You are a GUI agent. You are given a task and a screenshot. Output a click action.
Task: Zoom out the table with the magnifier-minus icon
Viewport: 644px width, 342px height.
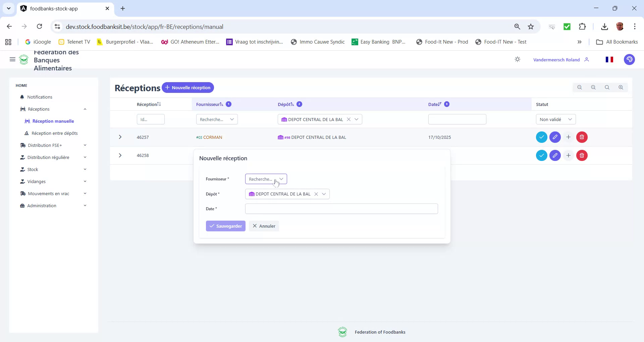click(x=593, y=87)
